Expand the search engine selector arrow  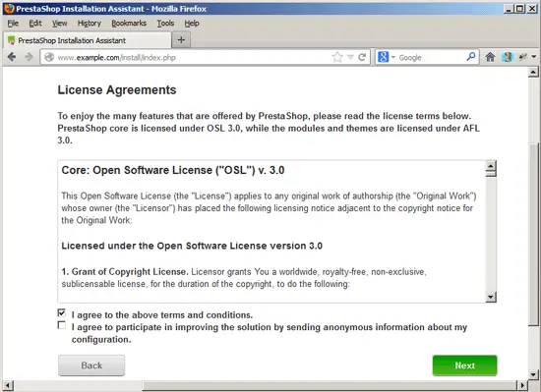tap(393, 57)
